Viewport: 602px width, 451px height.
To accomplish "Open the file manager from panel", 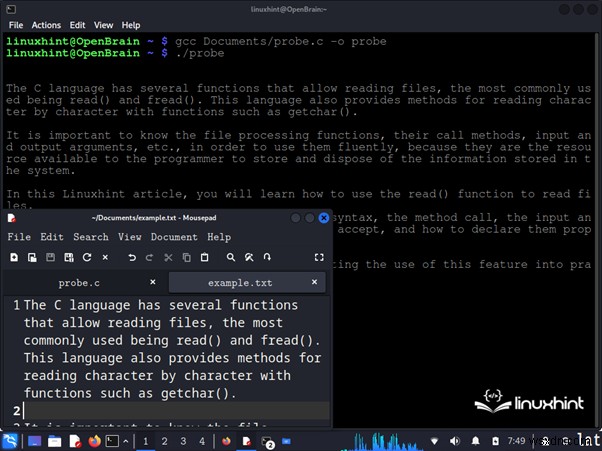I will (x=55, y=441).
